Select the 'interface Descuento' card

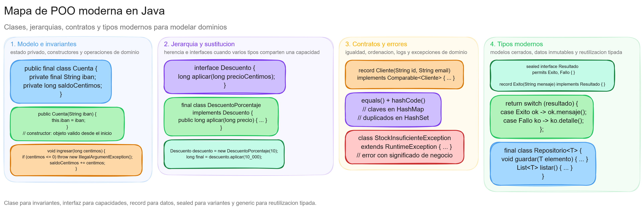(x=225, y=77)
